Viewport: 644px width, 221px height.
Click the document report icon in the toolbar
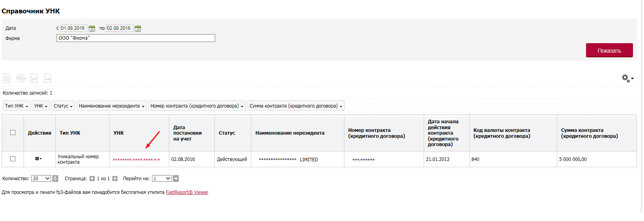[7, 78]
